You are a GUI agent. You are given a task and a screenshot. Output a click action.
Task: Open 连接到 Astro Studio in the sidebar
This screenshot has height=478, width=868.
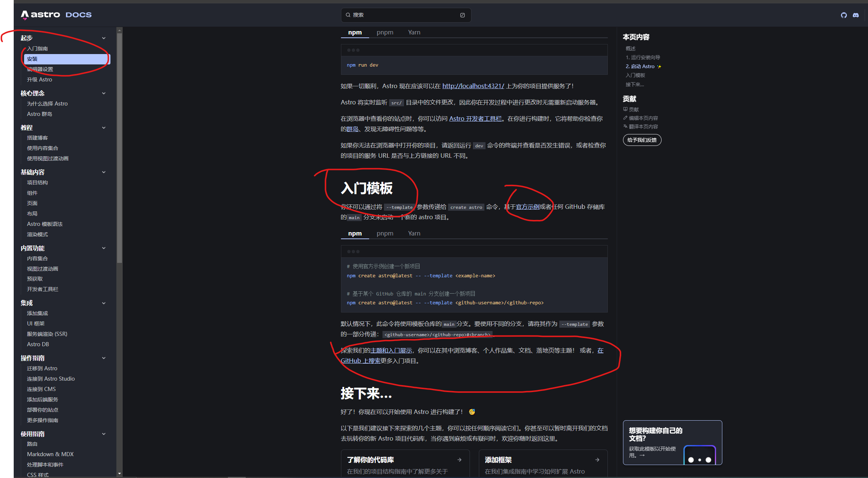click(51, 379)
